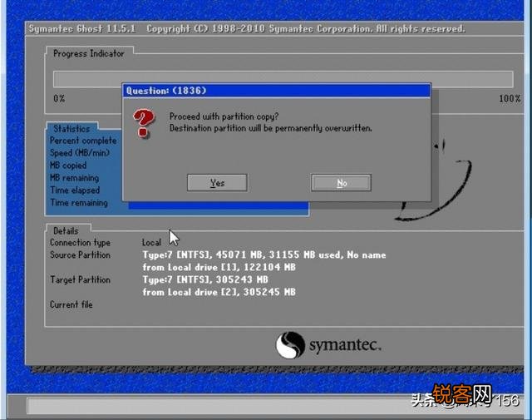Click the Question: (1836) title bar

pyautogui.click(x=276, y=91)
